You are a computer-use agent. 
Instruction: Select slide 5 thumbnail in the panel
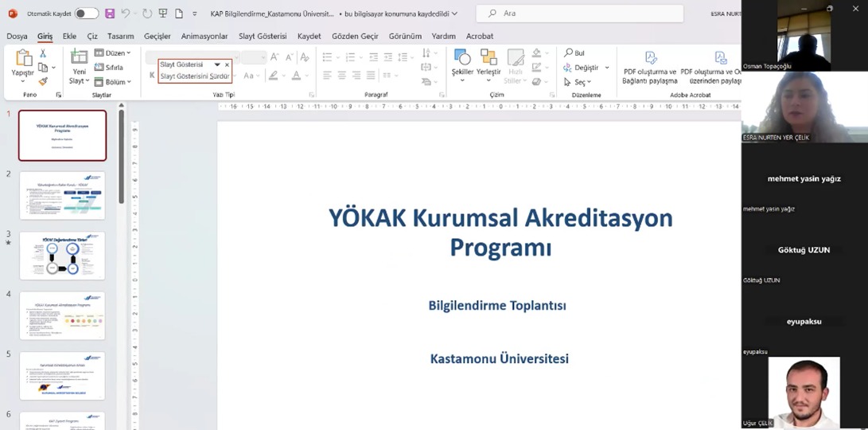point(62,376)
